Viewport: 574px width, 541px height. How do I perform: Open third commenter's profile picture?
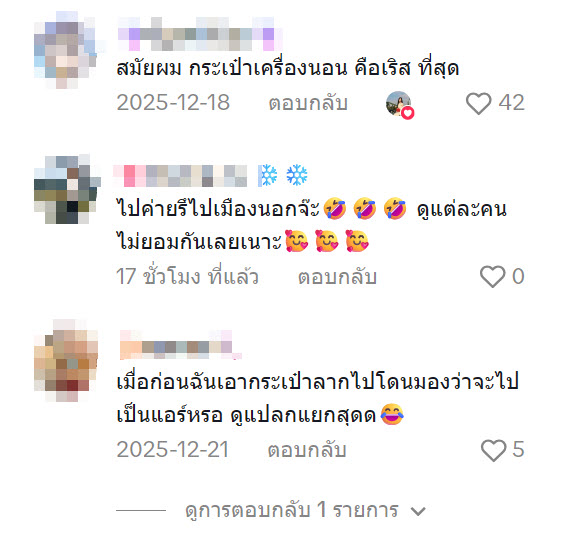66,360
